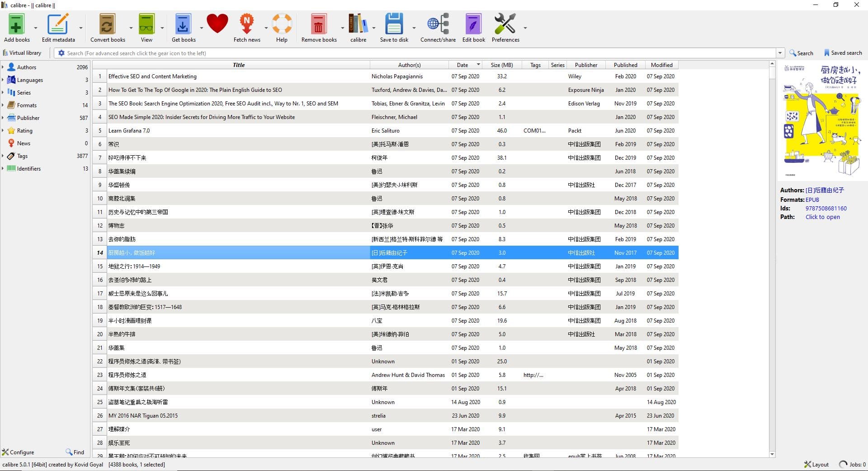Open the search history dropdown arrow
868x471 pixels.
(x=780, y=53)
